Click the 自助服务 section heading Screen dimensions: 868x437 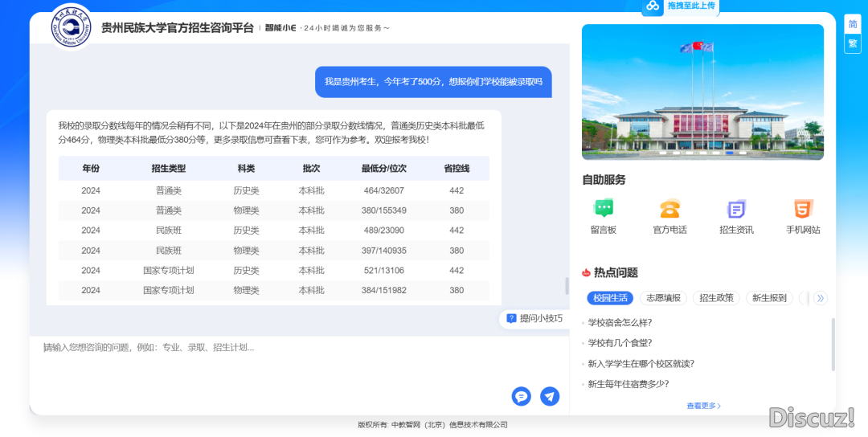(604, 180)
